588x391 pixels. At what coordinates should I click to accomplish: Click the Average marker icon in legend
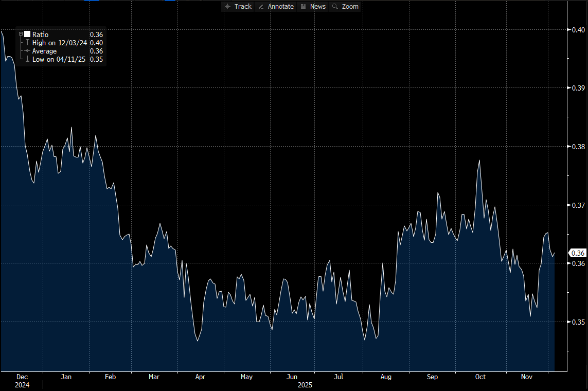pyautogui.click(x=27, y=50)
